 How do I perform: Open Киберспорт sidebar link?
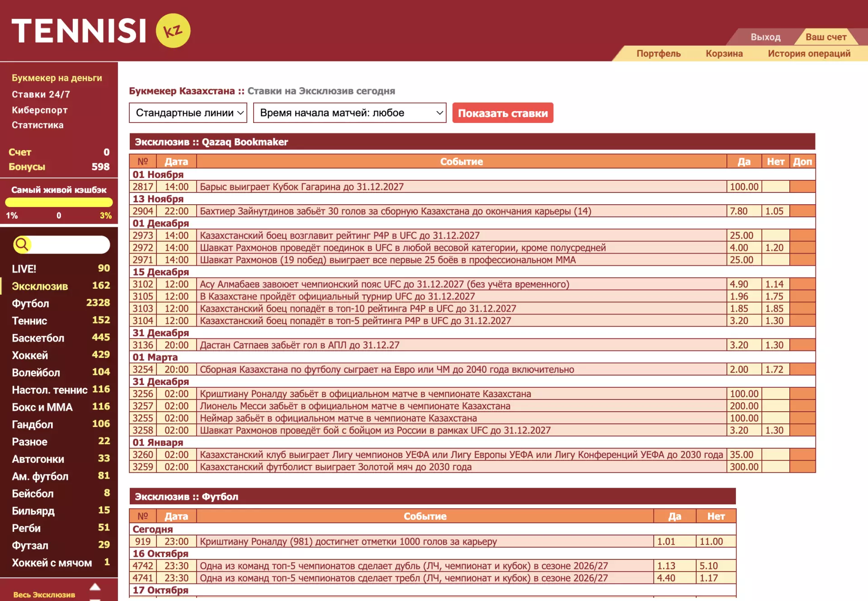(x=40, y=110)
